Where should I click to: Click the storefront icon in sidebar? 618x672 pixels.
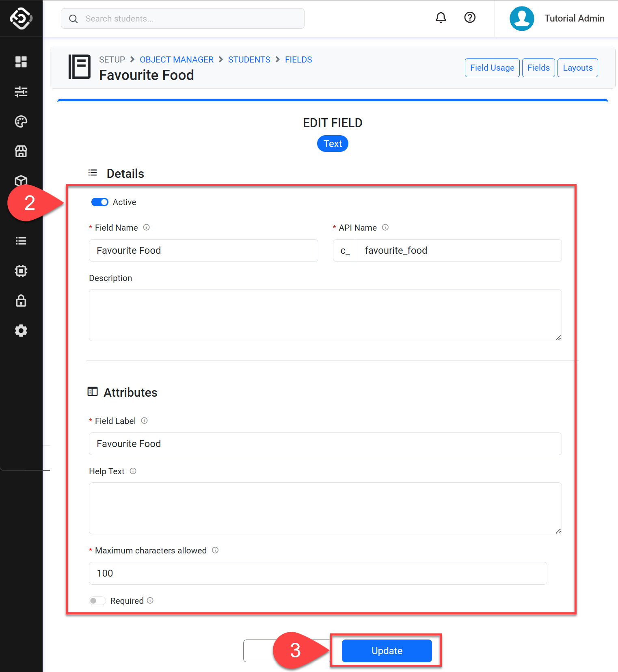tap(21, 151)
